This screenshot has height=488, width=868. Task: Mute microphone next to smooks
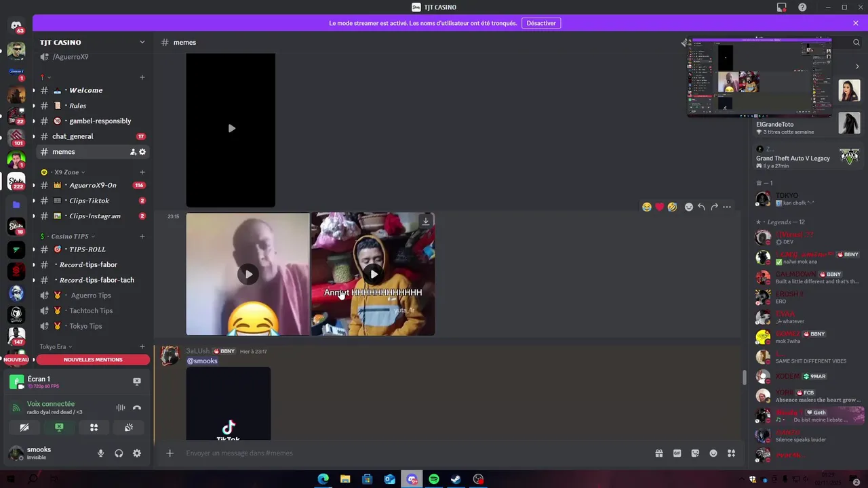101,453
